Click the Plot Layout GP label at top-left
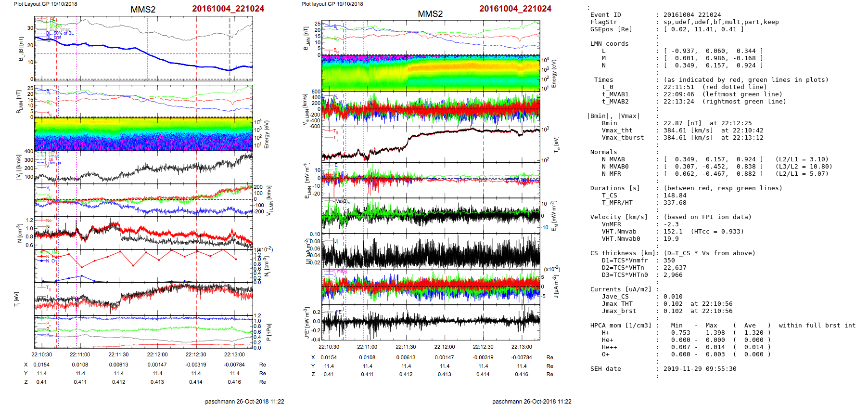Viewport: 868px width, 405px height. [45, 4]
